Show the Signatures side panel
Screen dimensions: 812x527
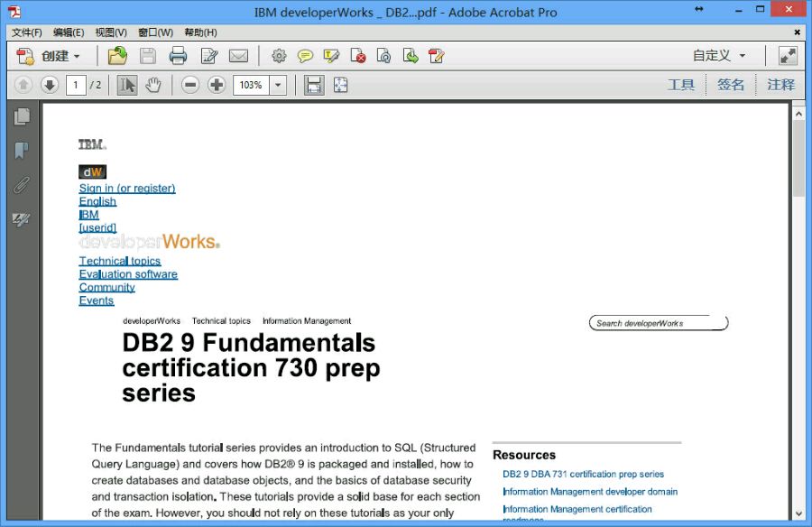[x=22, y=219]
